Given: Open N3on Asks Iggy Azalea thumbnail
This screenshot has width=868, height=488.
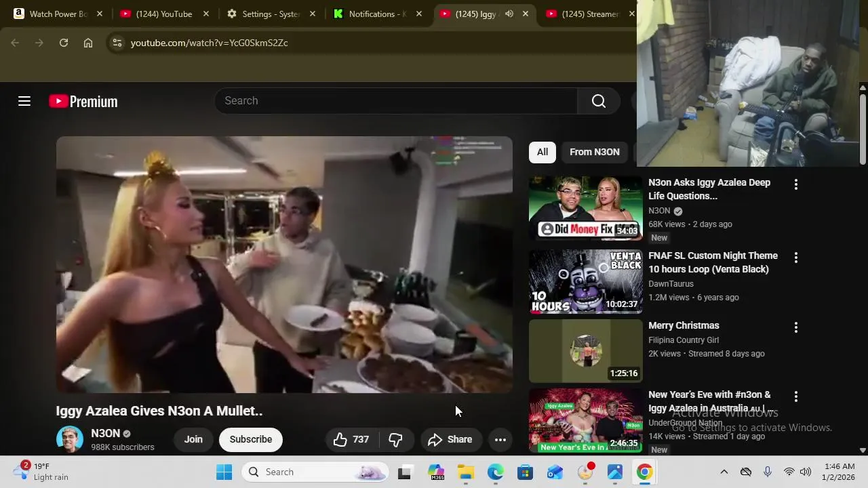Looking at the screenshot, I should tap(585, 208).
